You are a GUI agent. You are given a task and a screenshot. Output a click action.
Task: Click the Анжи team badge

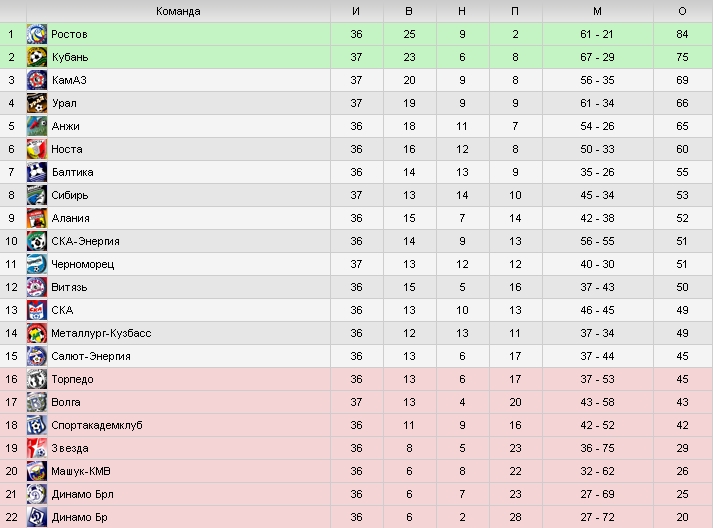pyautogui.click(x=36, y=126)
